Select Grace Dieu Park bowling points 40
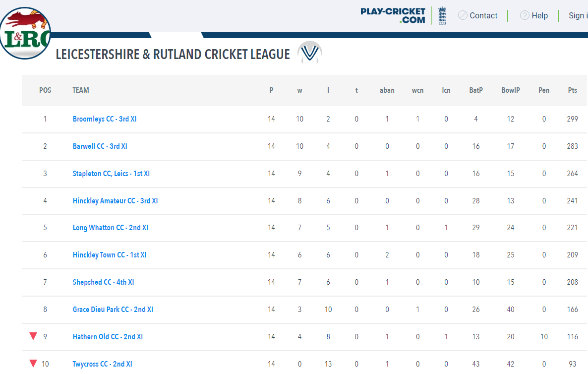Viewport: 588px width, 374px height. coord(510,310)
